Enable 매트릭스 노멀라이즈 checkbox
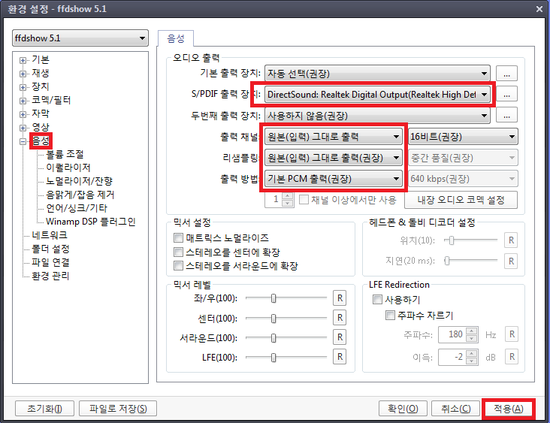The width and height of the screenshot is (550, 423). [x=178, y=238]
